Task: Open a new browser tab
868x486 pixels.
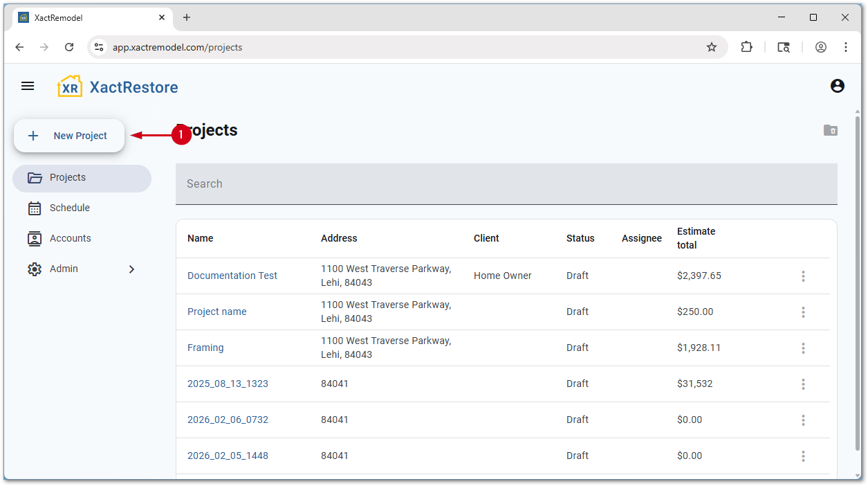Action: click(186, 17)
